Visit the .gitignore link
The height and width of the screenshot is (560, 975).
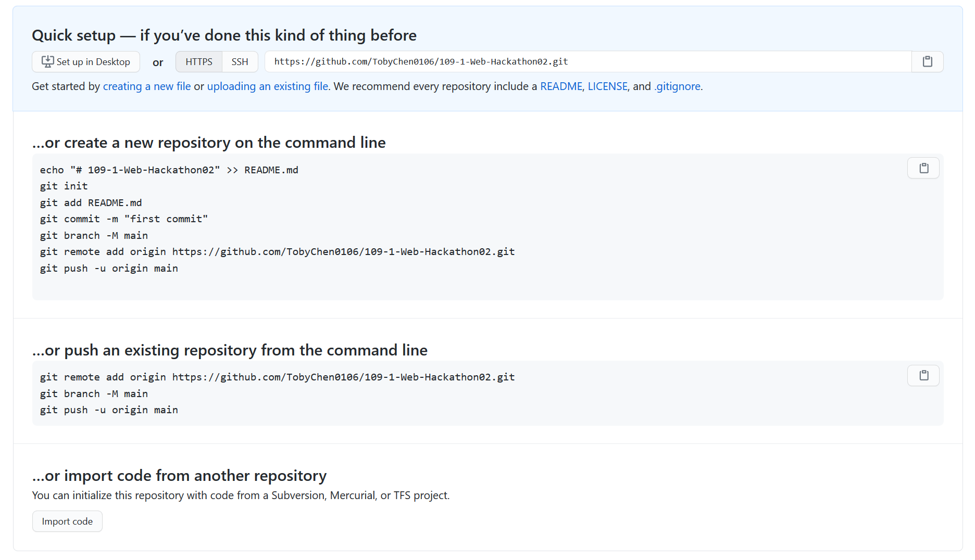point(677,86)
